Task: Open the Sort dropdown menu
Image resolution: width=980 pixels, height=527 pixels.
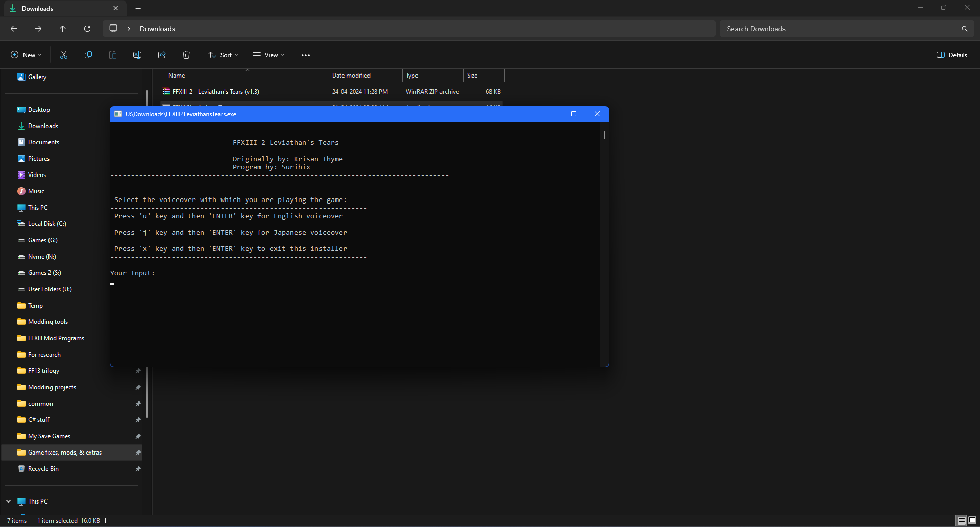Action: pos(223,55)
